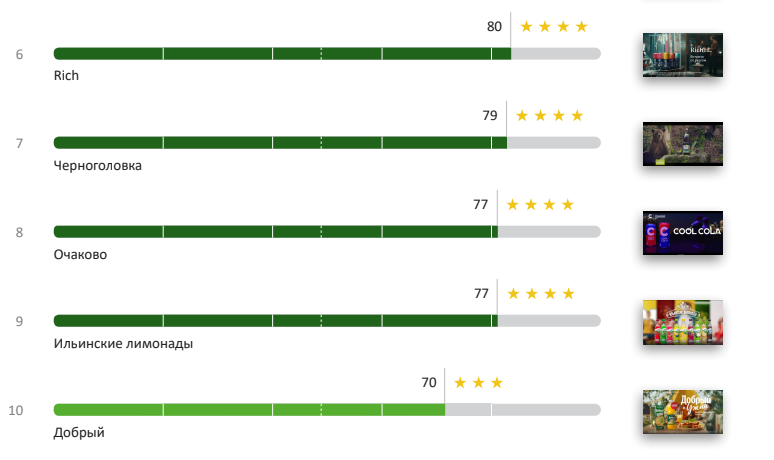Image resolution: width=774 pixels, height=460 pixels.
Task: Select the Добрый brand label
Action: (x=79, y=433)
